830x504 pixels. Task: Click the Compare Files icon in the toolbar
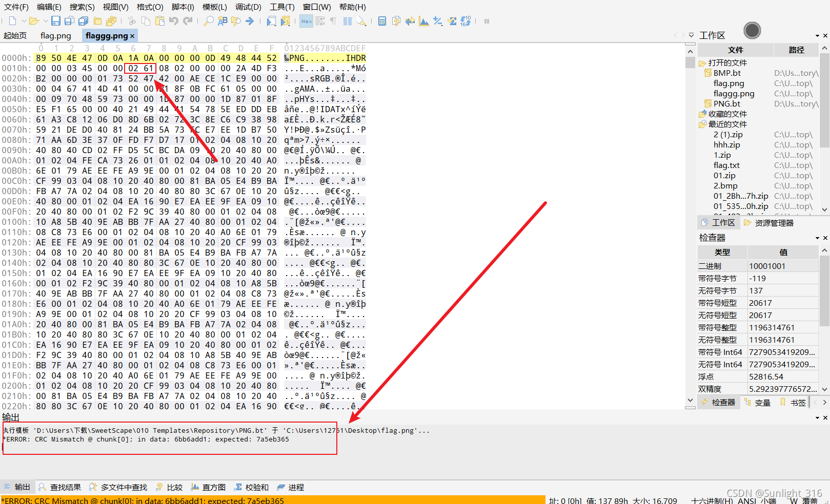click(x=396, y=21)
